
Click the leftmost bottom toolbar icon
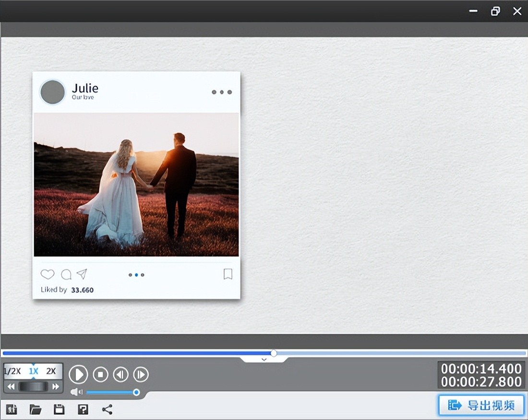[x=12, y=409]
